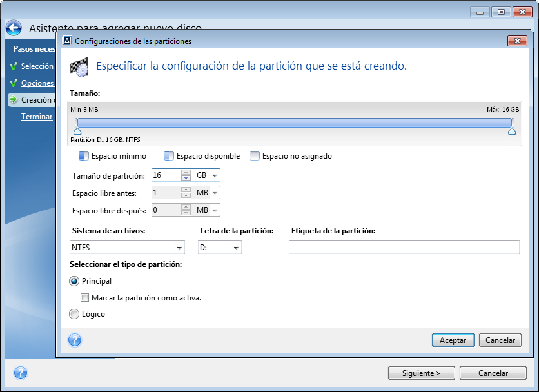Increase Tamaño de partición with up arrow

tap(186, 172)
